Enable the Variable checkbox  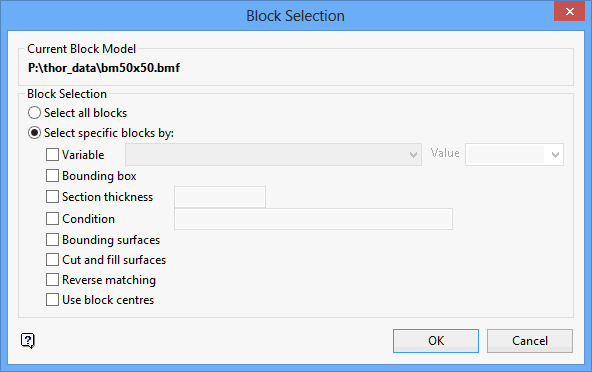pyautogui.click(x=52, y=154)
